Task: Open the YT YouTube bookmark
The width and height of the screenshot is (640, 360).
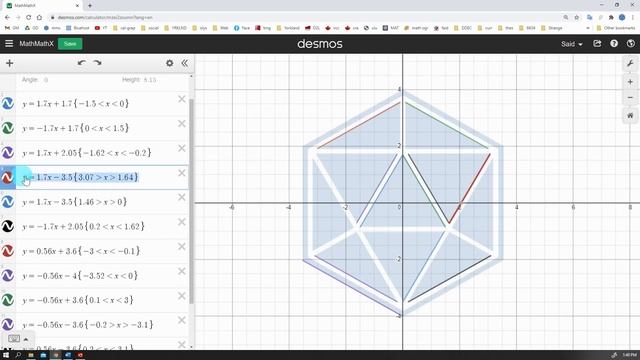Action: 101,28
